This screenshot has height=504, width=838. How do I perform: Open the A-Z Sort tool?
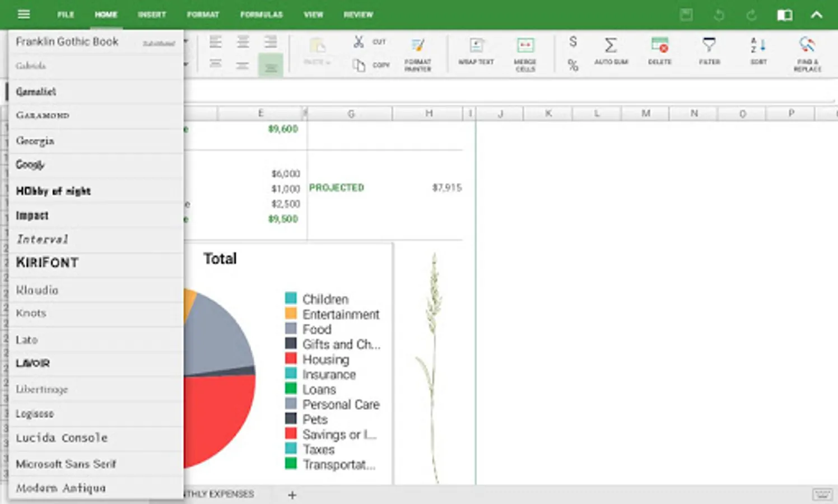pyautogui.click(x=758, y=52)
